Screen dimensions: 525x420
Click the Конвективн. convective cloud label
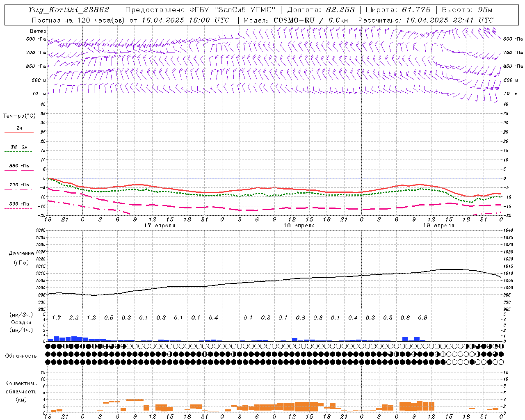21,383
